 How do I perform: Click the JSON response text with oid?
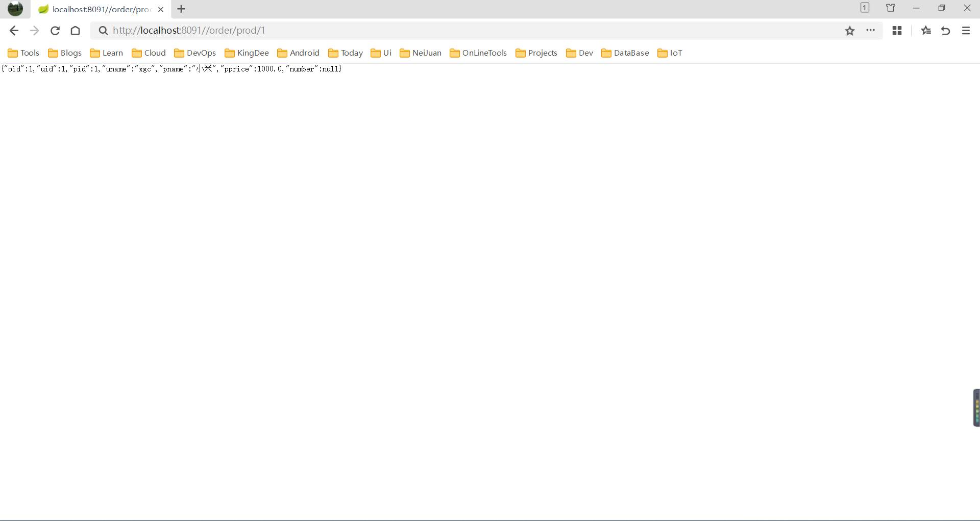coord(171,69)
